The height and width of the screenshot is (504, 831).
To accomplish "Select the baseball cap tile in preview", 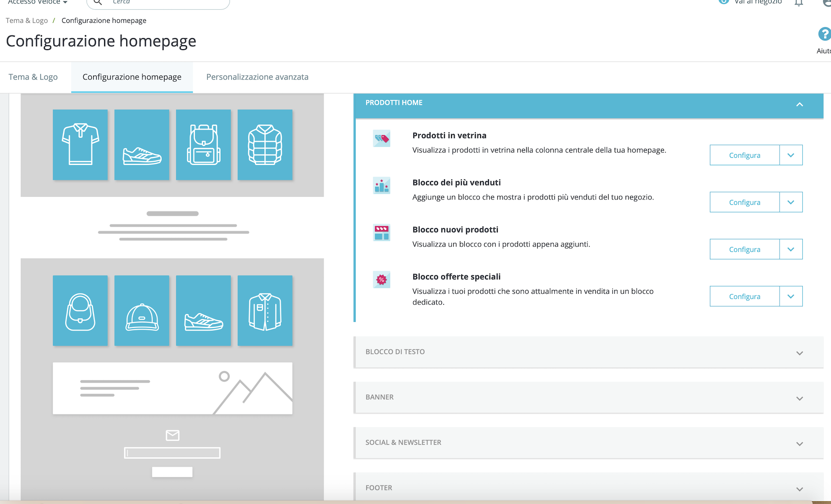I will point(142,311).
